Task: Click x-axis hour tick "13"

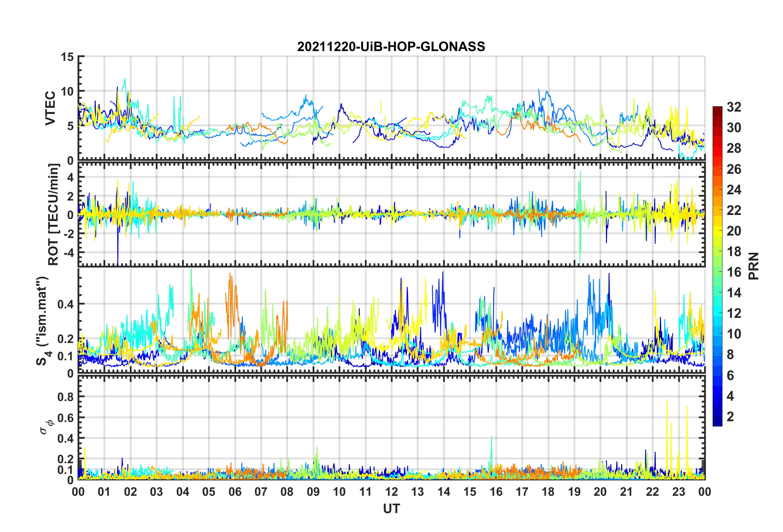Action: (x=417, y=492)
